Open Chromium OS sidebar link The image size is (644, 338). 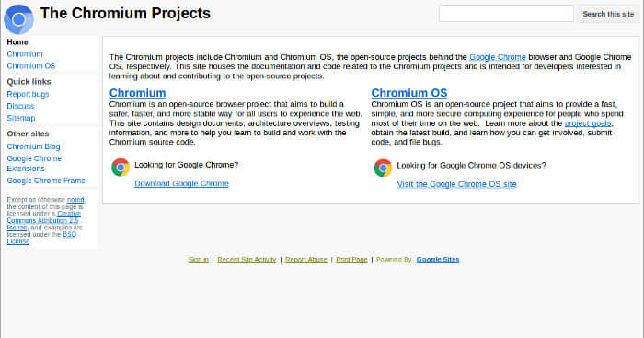point(30,65)
